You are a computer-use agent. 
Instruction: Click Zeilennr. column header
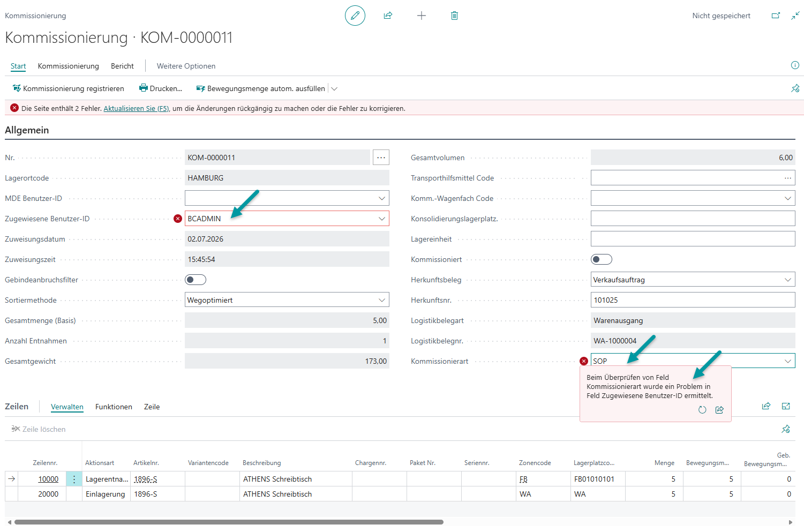pos(45,463)
